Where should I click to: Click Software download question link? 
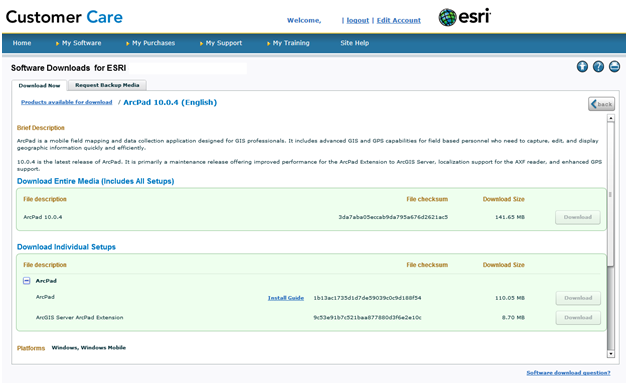point(568,373)
